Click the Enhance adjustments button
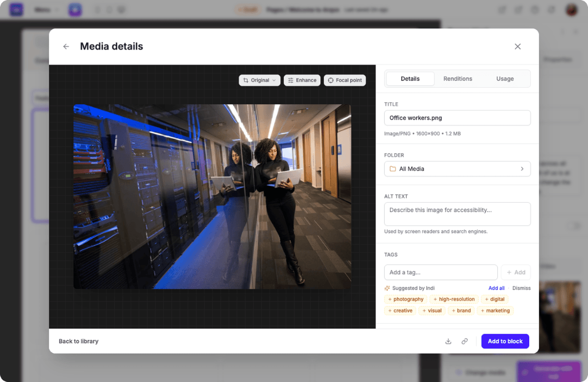Viewport: 588px width, 382px height. coord(302,80)
